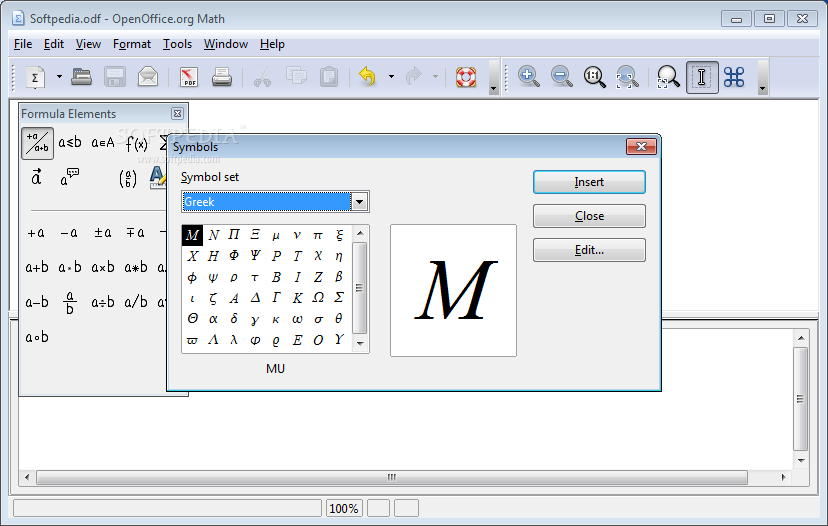Click the Show All zoom icon
Screen dimensions: 828x526
(x=627, y=77)
